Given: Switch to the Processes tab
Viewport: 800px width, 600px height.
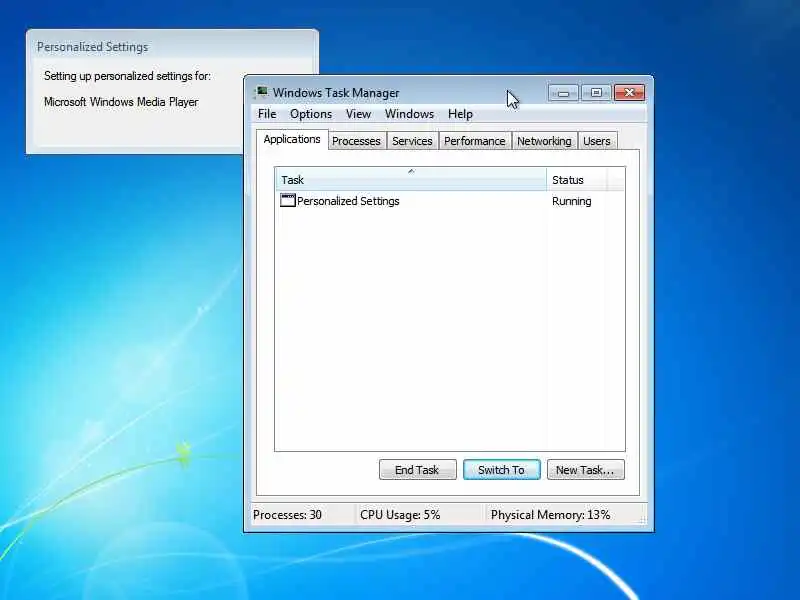Looking at the screenshot, I should pos(356,141).
